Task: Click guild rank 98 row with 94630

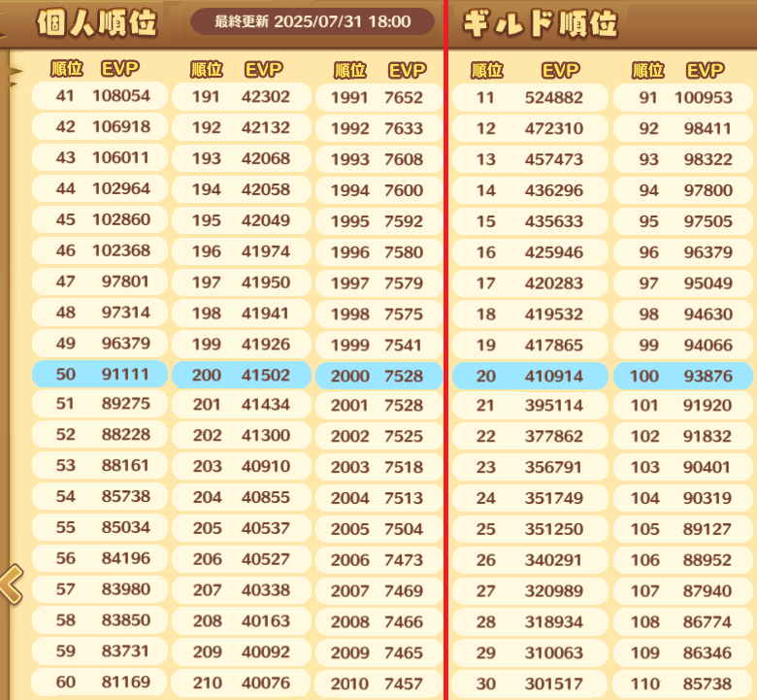Action: pyautogui.click(x=683, y=314)
